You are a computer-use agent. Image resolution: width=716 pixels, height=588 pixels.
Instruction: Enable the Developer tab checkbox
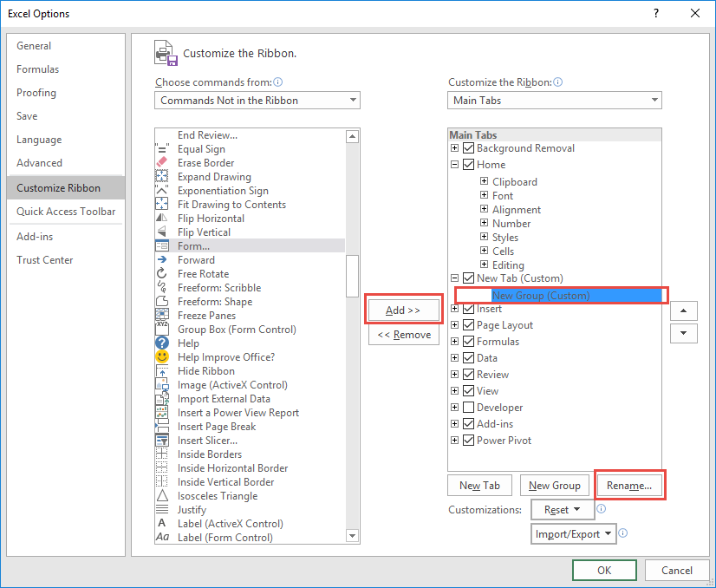(x=468, y=407)
